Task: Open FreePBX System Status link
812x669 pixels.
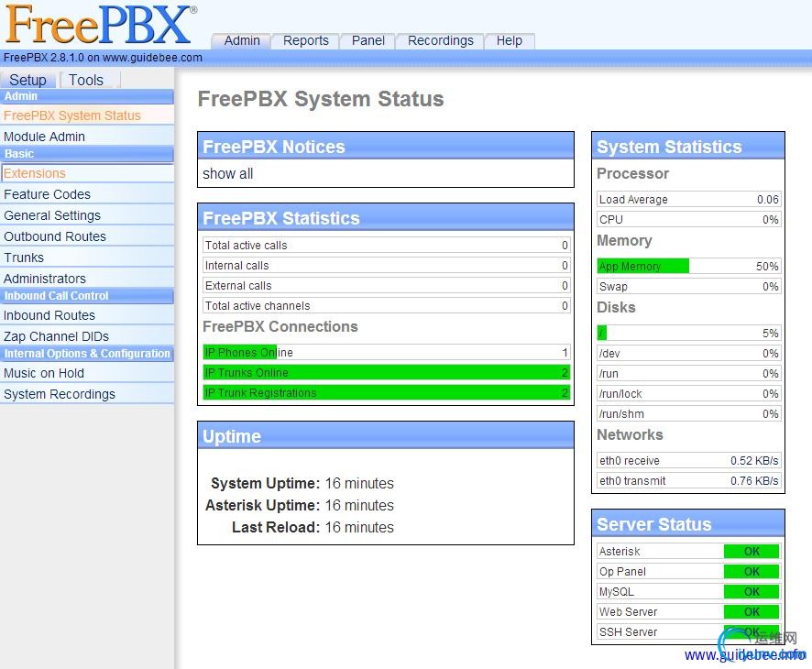Action: point(87,115)
